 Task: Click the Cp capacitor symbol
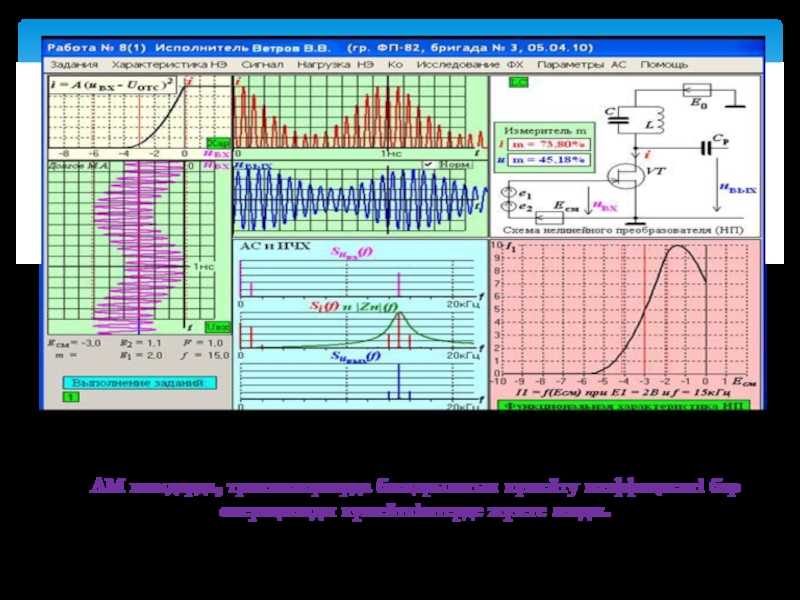pos(709,147)
